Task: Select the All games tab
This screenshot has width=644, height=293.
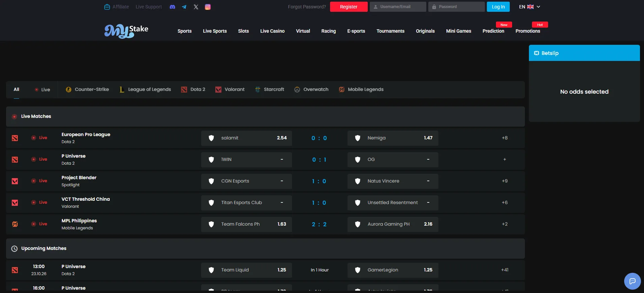Action: pos(16,89)
